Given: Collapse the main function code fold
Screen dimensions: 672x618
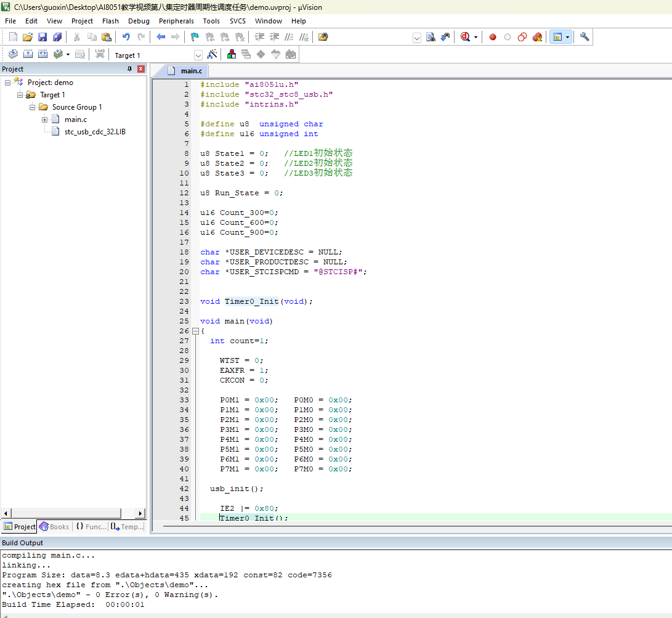Looking at the screenshot, I should point(195,331).
